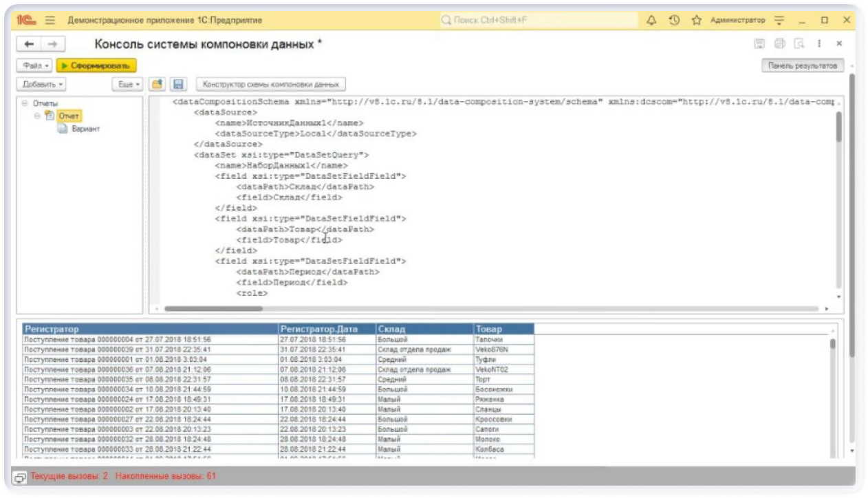This screenshot has width=868, height=498.
Task: Collapse the Отчеты tree node
Action: point(25,104)
